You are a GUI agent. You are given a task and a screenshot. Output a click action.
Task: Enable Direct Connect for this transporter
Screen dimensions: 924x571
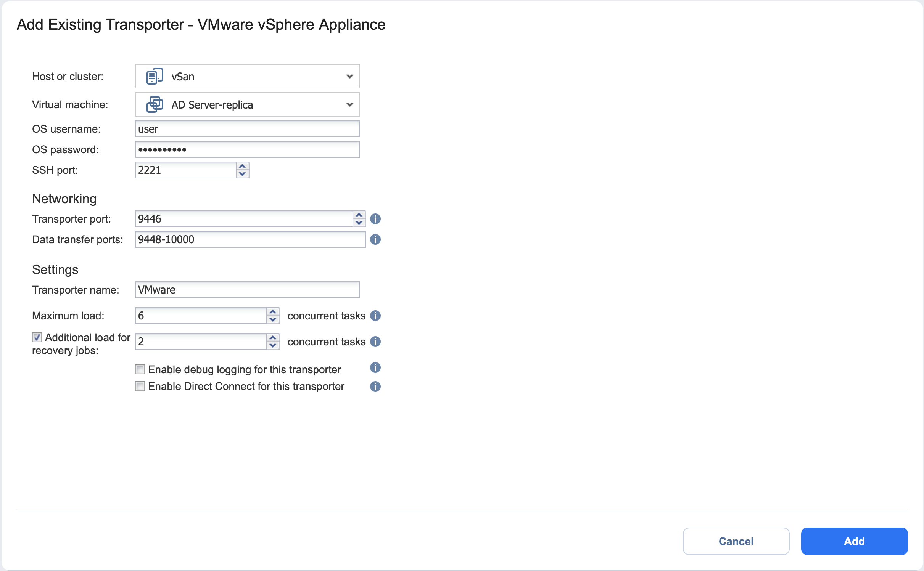(140, 387)
